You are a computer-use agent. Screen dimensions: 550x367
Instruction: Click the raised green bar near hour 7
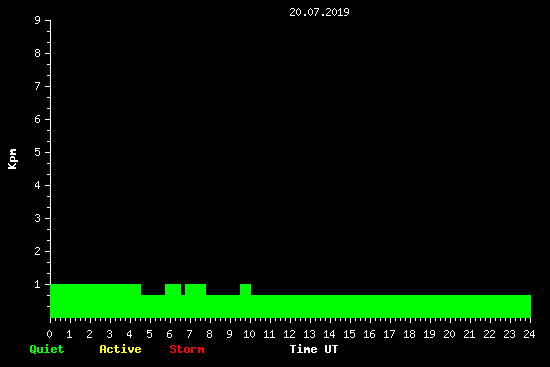[x=195, y=289]
